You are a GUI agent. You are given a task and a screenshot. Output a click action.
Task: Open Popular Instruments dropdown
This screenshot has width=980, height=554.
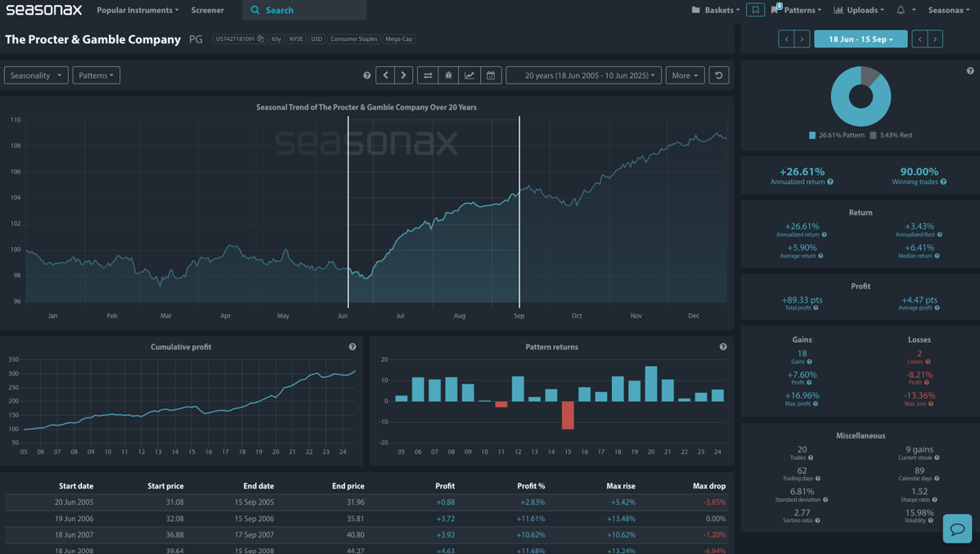pyautogui.click(x=137, y=10)
